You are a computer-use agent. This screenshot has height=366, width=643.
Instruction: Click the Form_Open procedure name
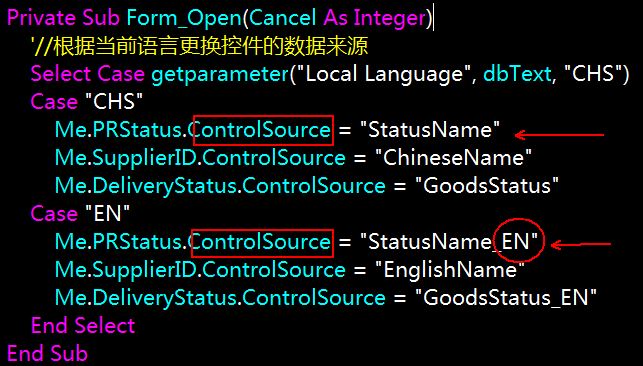click(x=185, y=19)
